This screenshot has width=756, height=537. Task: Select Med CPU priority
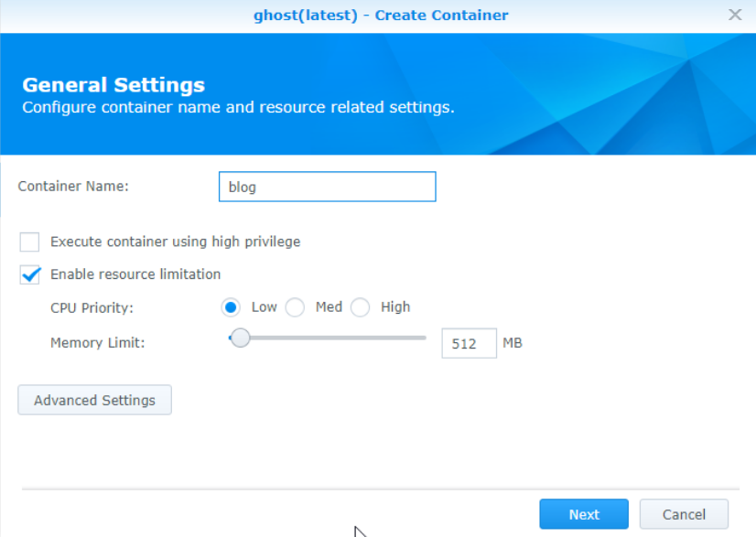click(x=295, y=307)
